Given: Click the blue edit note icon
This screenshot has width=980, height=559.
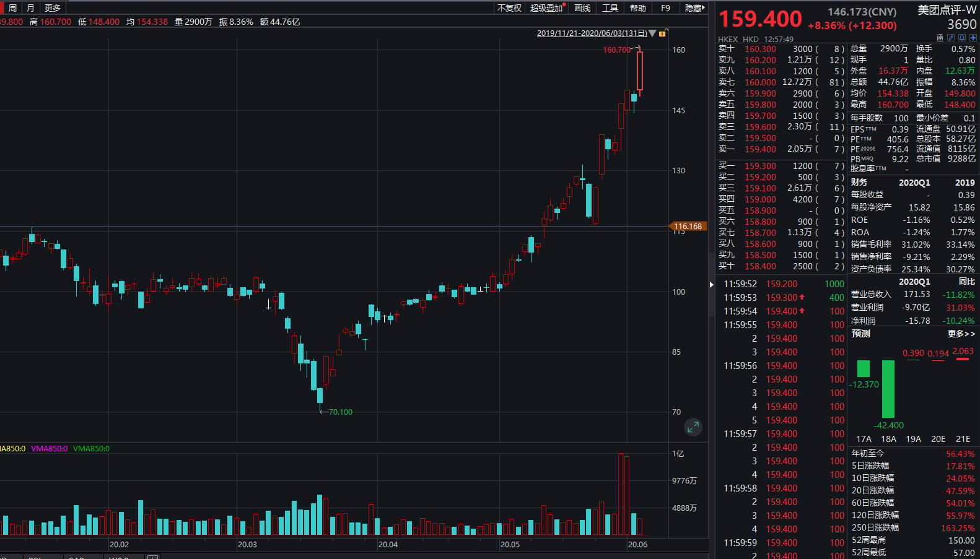Looking at the screenshot, I should [x=951, y=38].
